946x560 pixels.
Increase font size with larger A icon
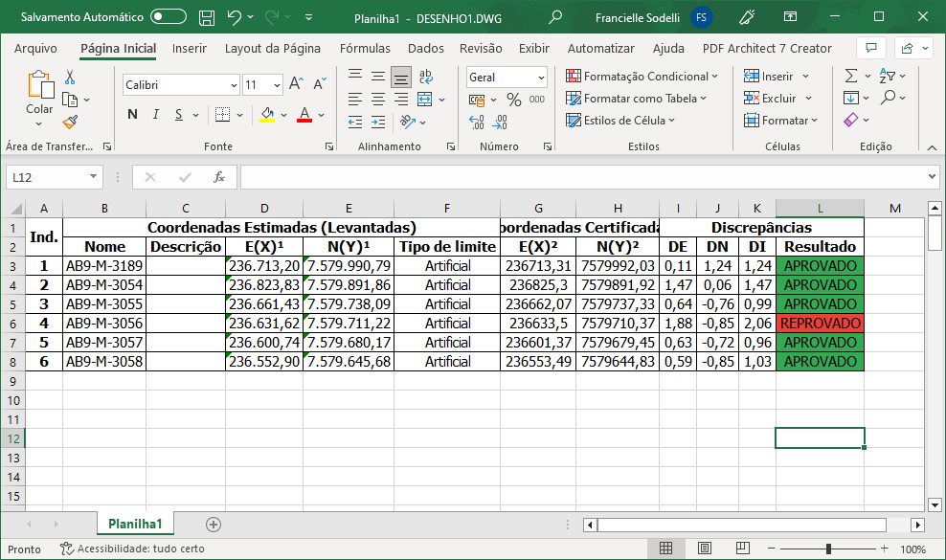pos(296,84)
